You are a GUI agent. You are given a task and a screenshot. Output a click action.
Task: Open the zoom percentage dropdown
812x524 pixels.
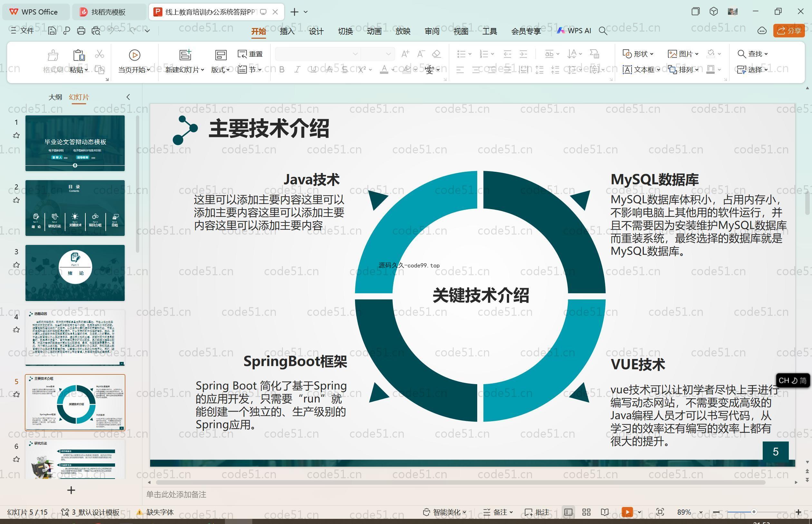(701, 512)
